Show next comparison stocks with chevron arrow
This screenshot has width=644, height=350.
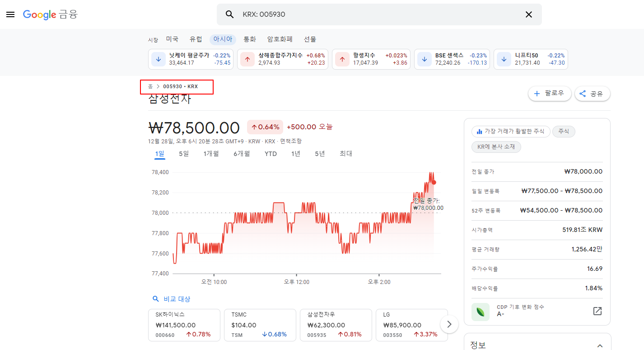pos(449,324)
